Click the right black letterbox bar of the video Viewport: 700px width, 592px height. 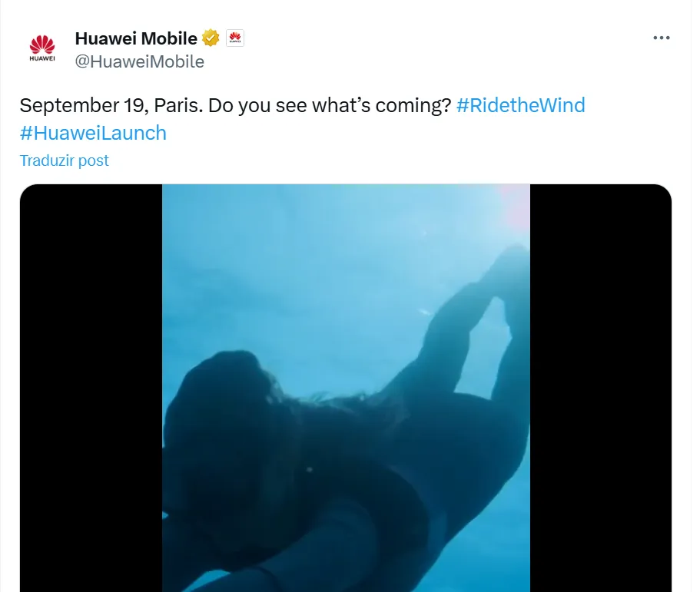600,388
